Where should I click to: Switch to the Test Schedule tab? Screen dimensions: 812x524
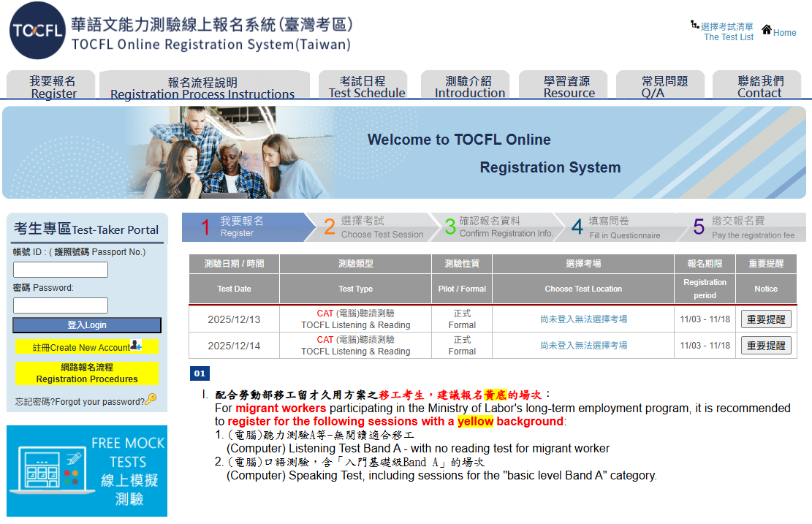[x=366, y=87]
